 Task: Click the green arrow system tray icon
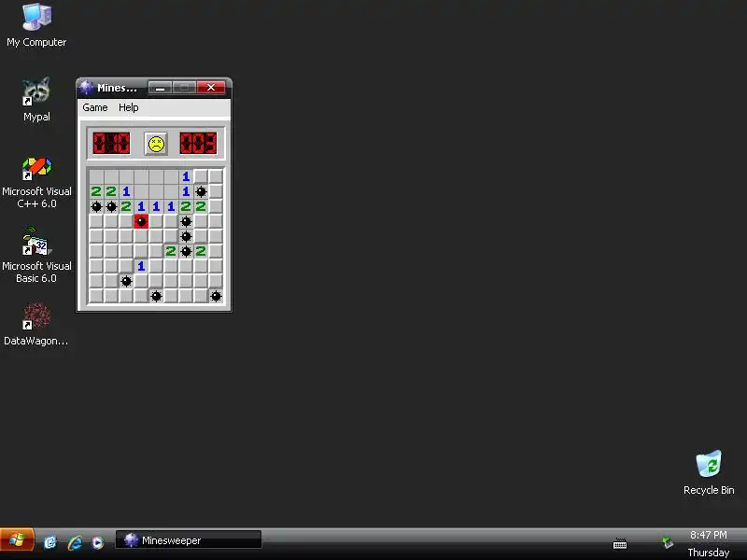668,542
